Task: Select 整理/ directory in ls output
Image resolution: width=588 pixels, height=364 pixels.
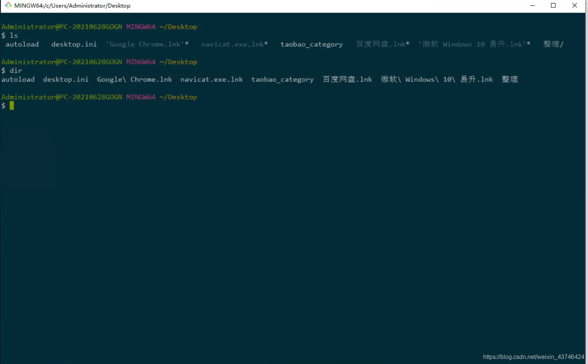Action: click(x=553, y=44)
